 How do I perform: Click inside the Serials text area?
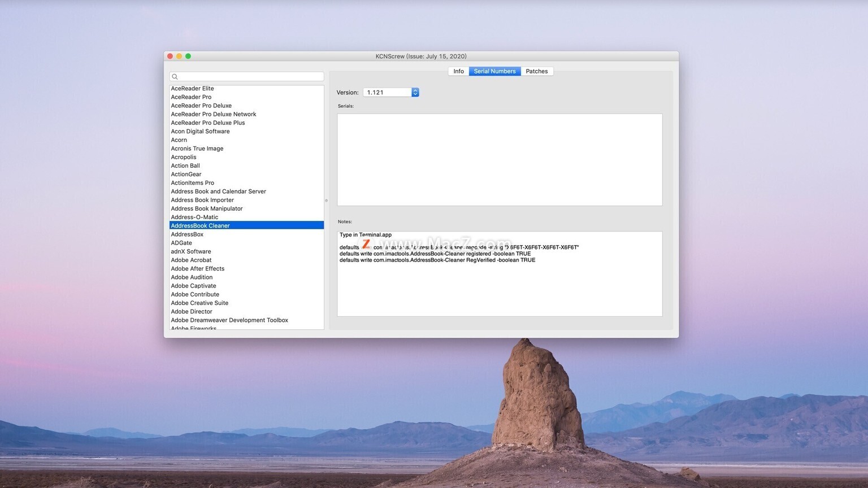click(500, 160)
